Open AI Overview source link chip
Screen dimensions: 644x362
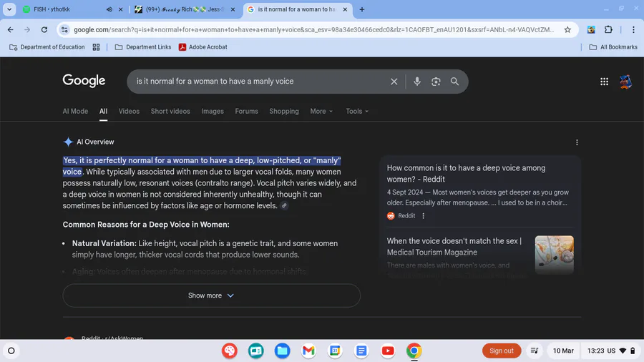coord(284,205)
